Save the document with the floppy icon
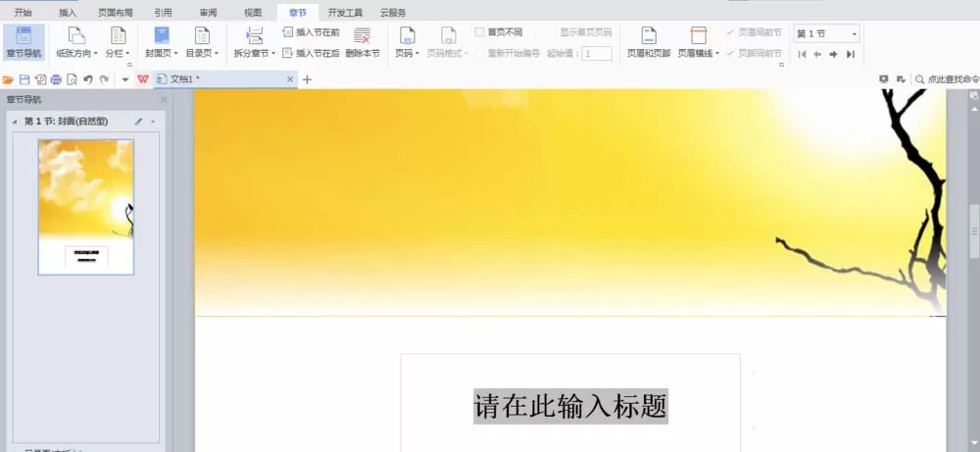The image size is (980, 452). [x=24, y=79]
